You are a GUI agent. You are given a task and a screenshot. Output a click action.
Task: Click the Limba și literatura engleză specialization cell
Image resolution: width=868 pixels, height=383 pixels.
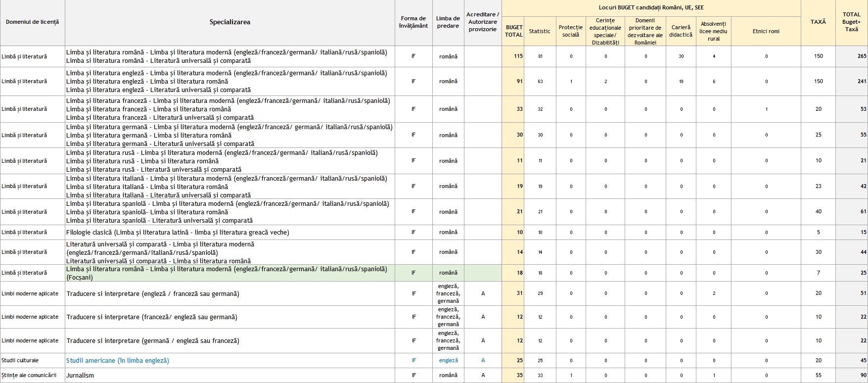click(230, 82)
